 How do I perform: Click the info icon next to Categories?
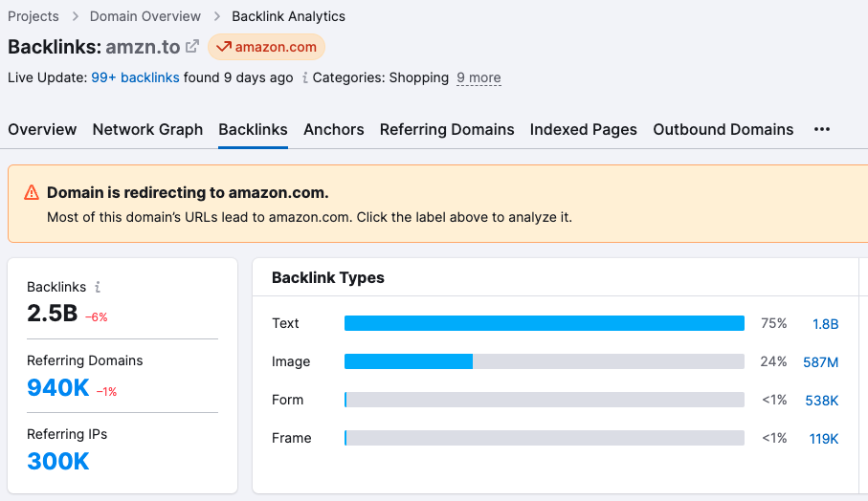pyautogui.click(x=304, y=78)
